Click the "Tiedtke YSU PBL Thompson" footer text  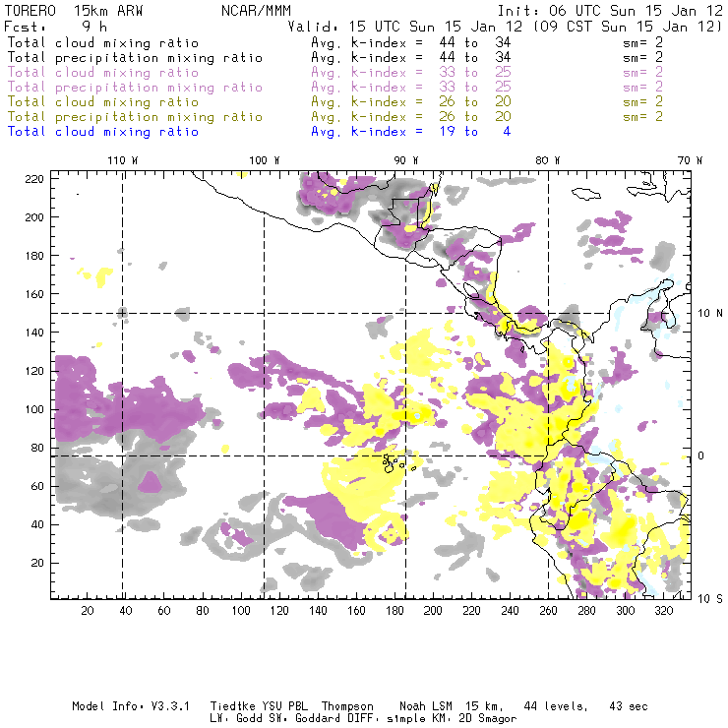[292, 706]
